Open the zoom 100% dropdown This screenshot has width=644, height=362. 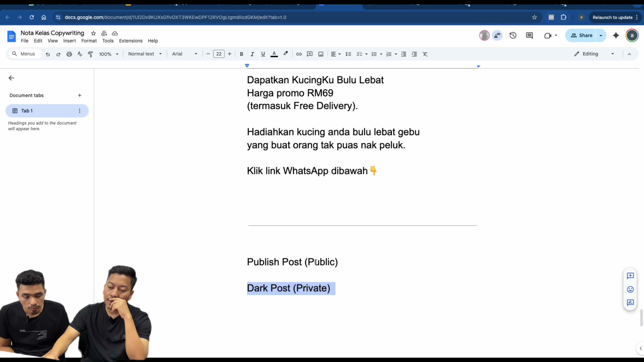[x=109, y=54]
